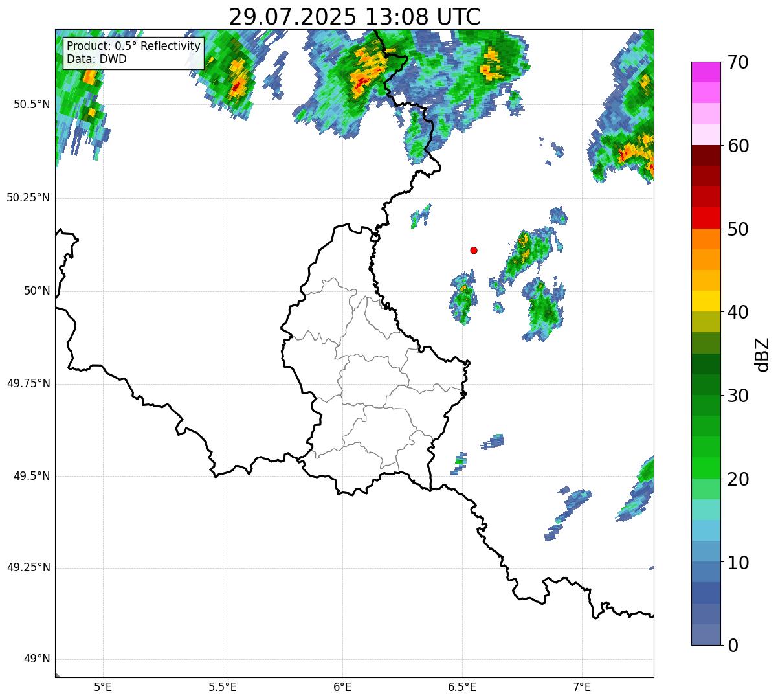Click the "Data: DWD" label
This screenshot has height=700, width=778.
pos(96,59)
